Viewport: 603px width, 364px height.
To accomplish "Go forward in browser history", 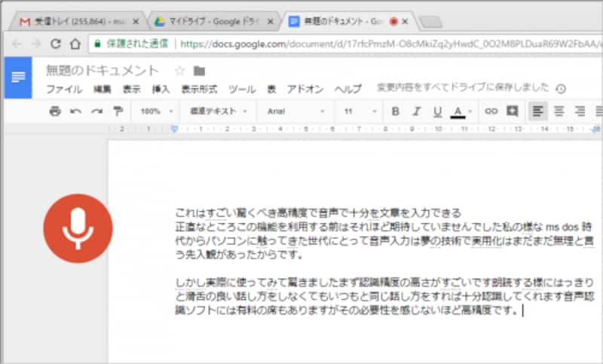I will [x=36, y=44].
